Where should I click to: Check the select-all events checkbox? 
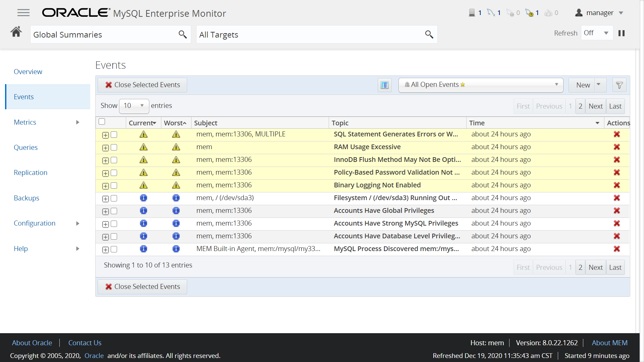pos(102,122)
